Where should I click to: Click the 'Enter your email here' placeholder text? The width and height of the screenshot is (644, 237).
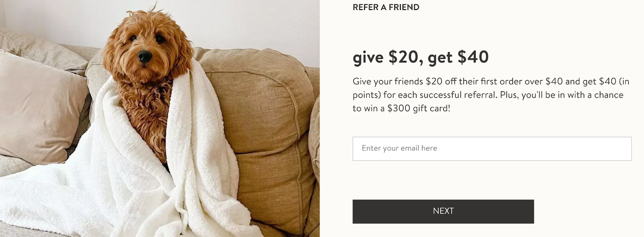pyautogui.click(x=399, y=148)
